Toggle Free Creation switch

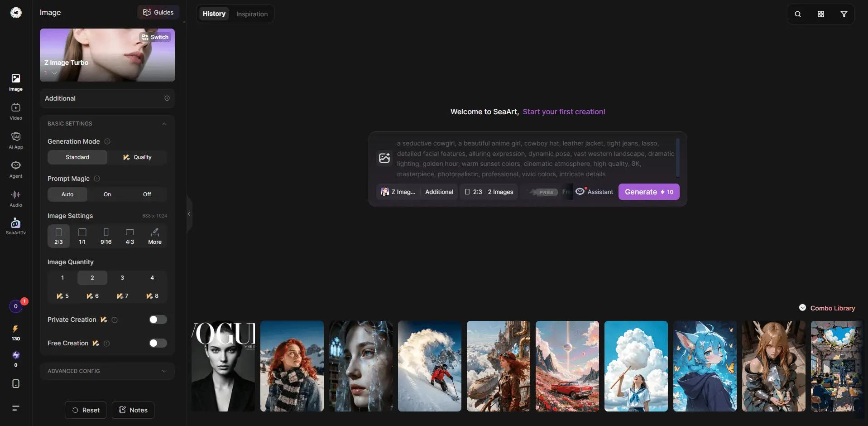[x=158, y=343]
